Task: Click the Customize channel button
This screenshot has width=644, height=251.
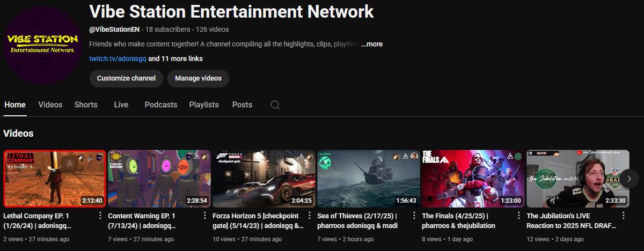Action: [x=126, y=78]
